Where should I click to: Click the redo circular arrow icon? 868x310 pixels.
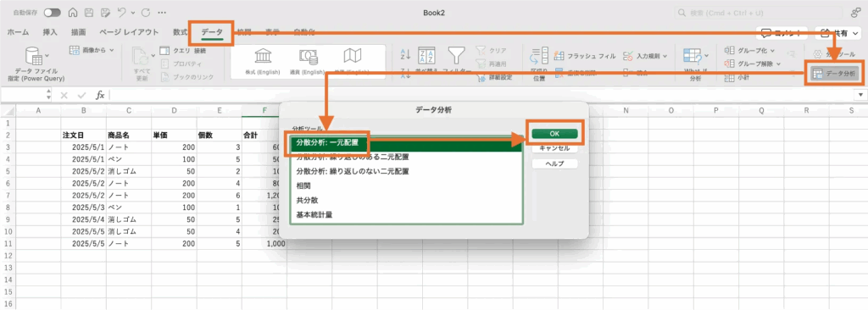[x=146, y=12]
